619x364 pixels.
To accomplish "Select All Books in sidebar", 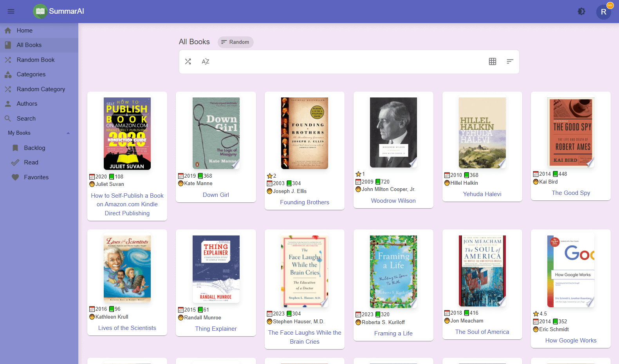I will coord(39,45).
